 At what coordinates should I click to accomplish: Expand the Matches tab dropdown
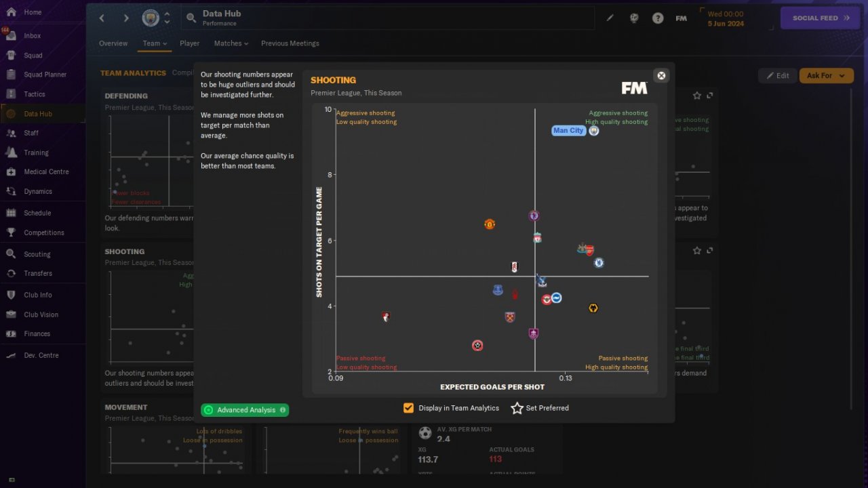(231, 43)
